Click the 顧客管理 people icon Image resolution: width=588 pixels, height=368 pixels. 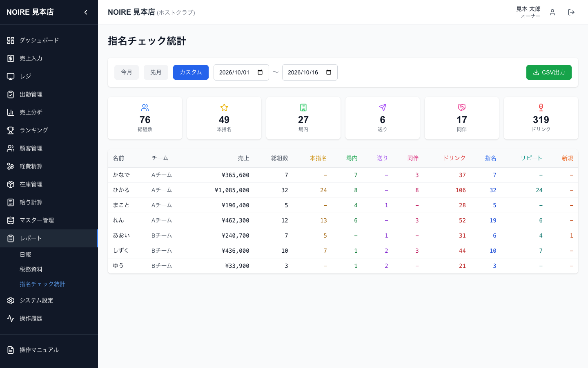(x=11, y=148)
